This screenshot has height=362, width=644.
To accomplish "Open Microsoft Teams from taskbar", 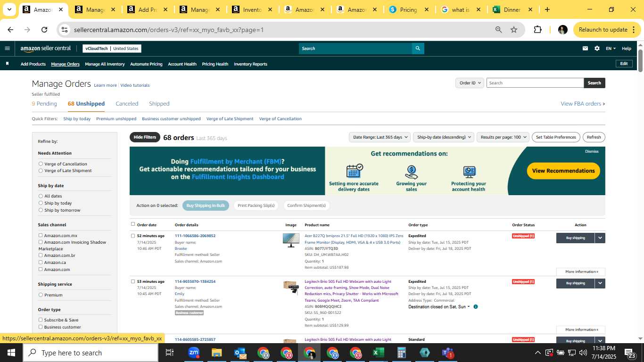I will [447, 353].
